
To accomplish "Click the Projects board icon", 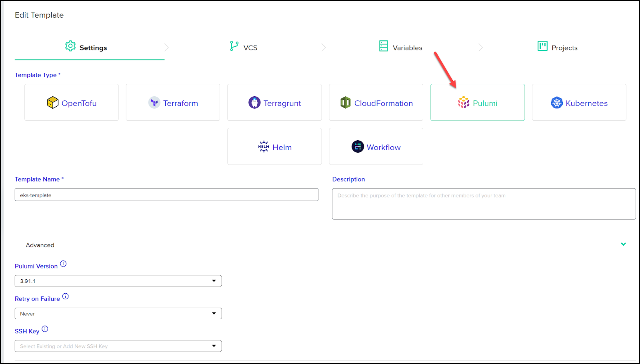I will pyautogui.click(x=542, y=46).
